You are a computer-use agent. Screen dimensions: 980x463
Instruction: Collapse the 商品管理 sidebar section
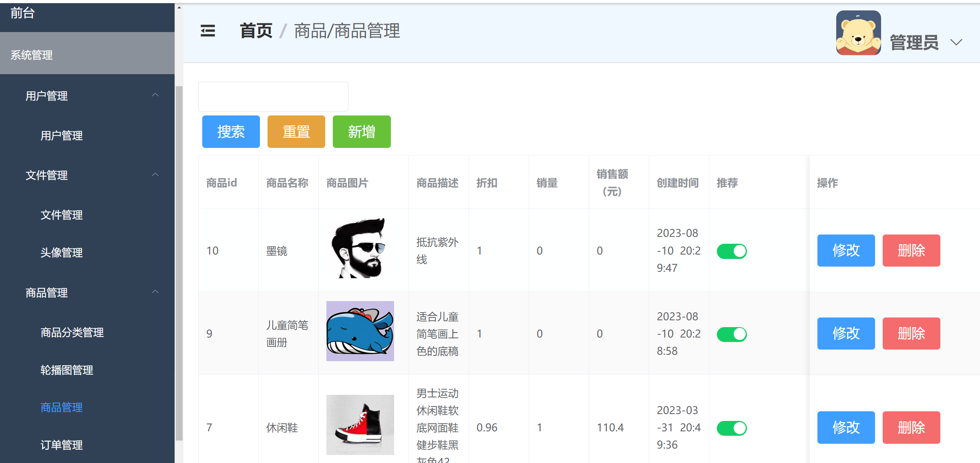click(156, 292)
